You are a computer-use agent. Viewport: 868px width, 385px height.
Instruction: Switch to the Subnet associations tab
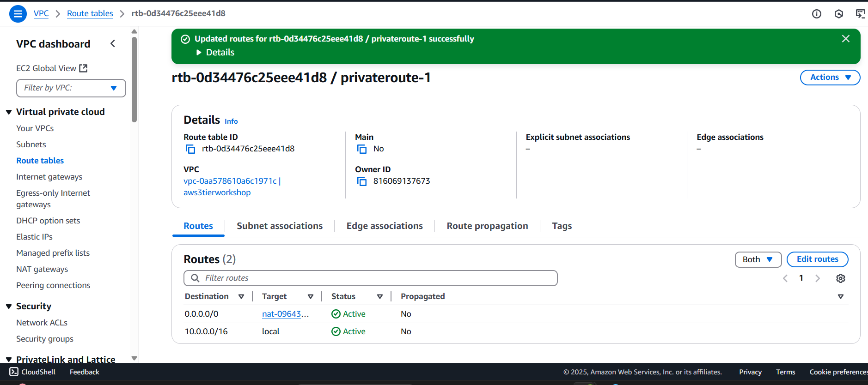[x=280, y=226]
